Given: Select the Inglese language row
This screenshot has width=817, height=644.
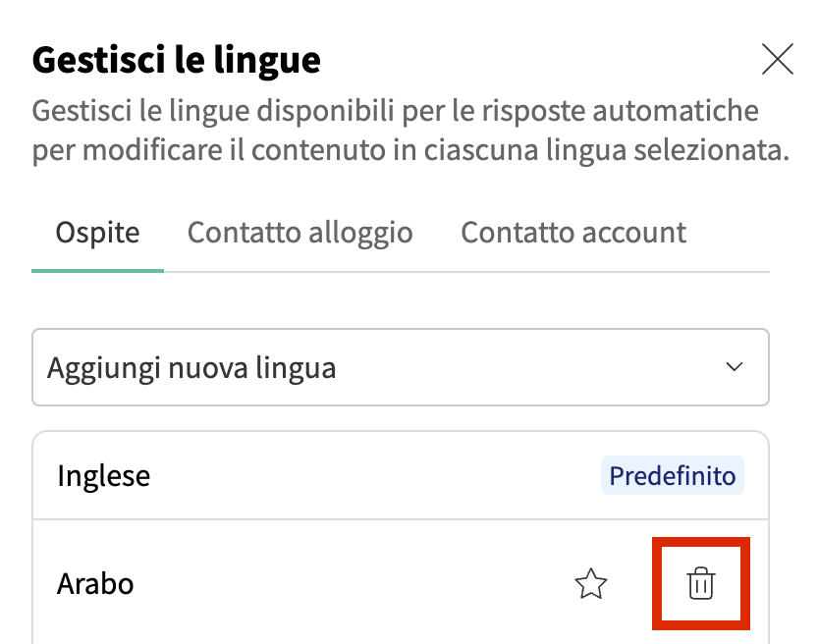Looking at the screenshot, I should pos(324,476).
